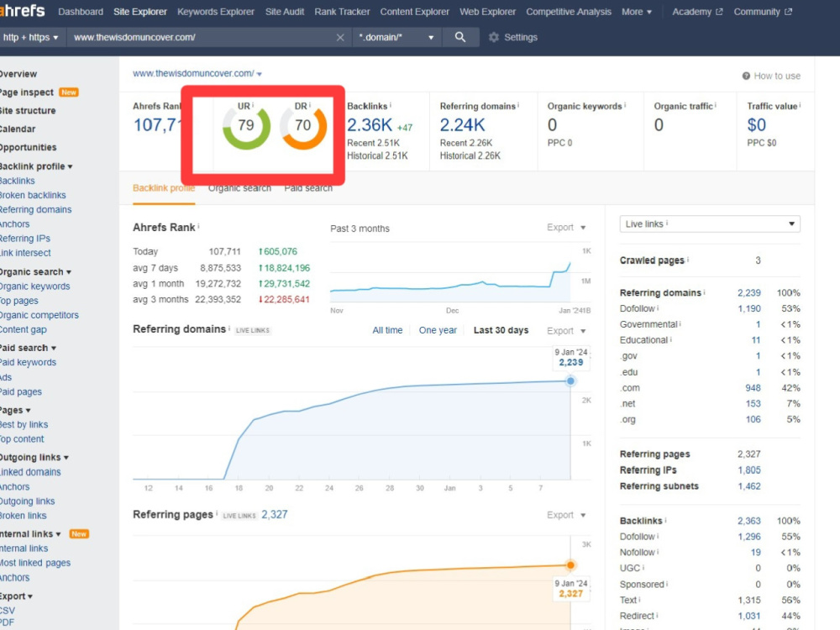Click the UR 79 gauge
The height and width of the screenshot is (630, 840).
point(246,125)
